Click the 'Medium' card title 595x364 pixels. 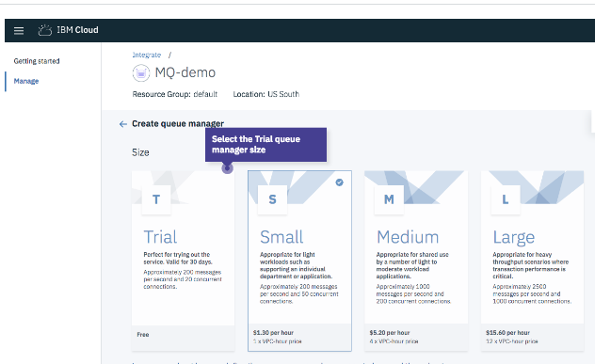click(x=408, y=237)
